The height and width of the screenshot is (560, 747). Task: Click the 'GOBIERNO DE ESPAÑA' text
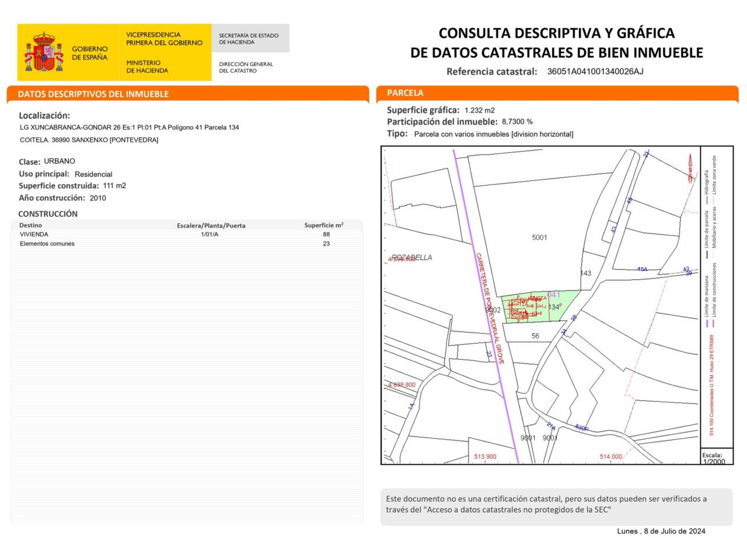point(90,53)
